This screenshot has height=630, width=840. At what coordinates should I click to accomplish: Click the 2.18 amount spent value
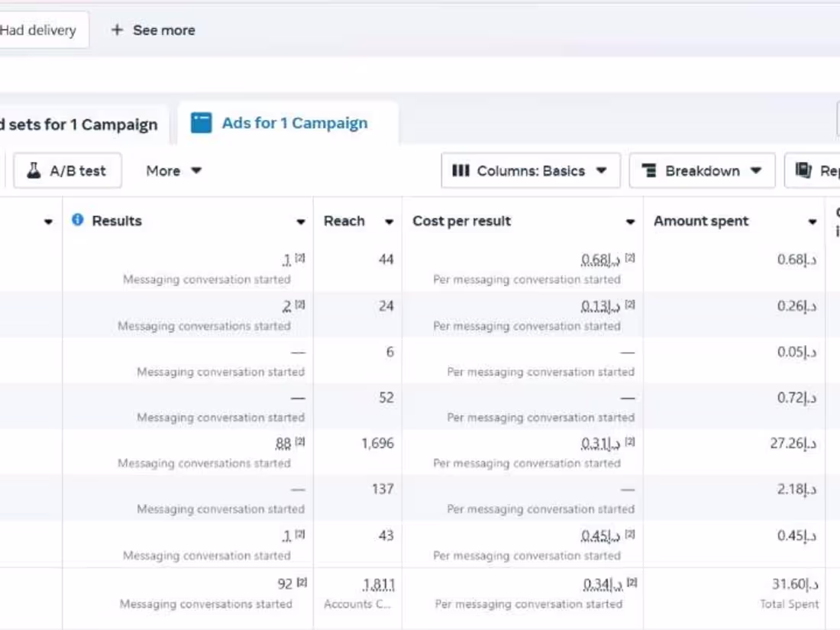click(797, 489)
